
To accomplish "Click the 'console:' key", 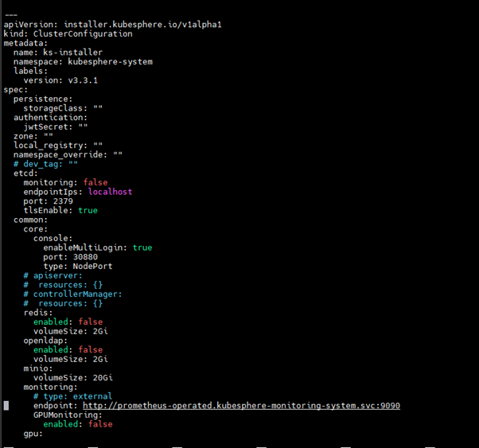I will click(53, 239).
